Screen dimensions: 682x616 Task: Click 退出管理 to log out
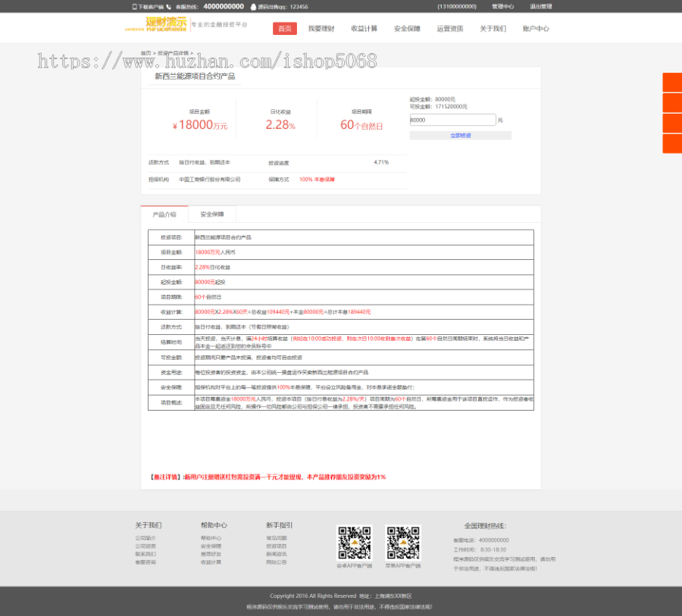[x=541, y=6]
